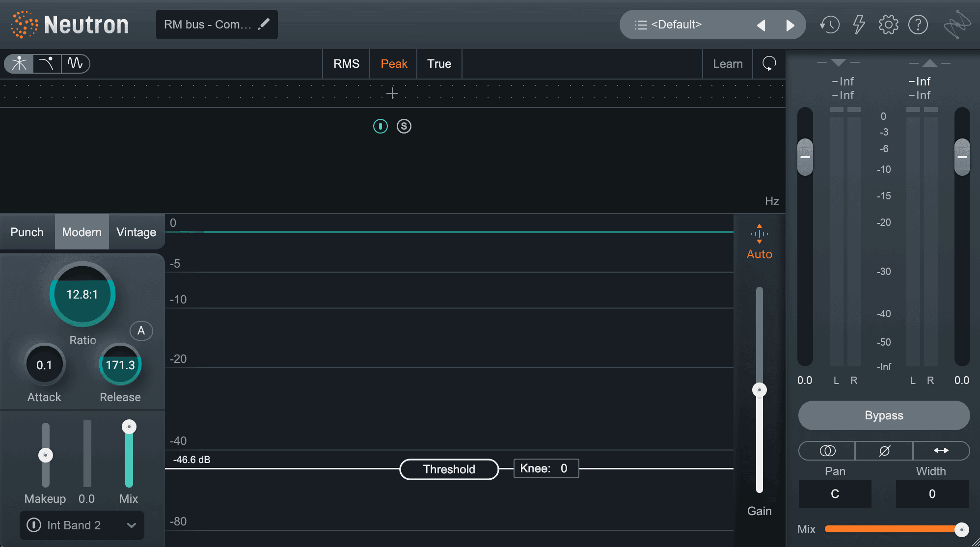Toggle the band solo S button
The width and height of the screenshot is (980, 547).
click(x=404, y=126)
